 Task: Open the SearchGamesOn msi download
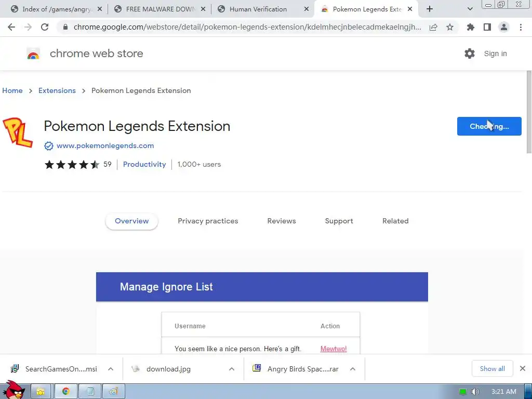(61, 369)
